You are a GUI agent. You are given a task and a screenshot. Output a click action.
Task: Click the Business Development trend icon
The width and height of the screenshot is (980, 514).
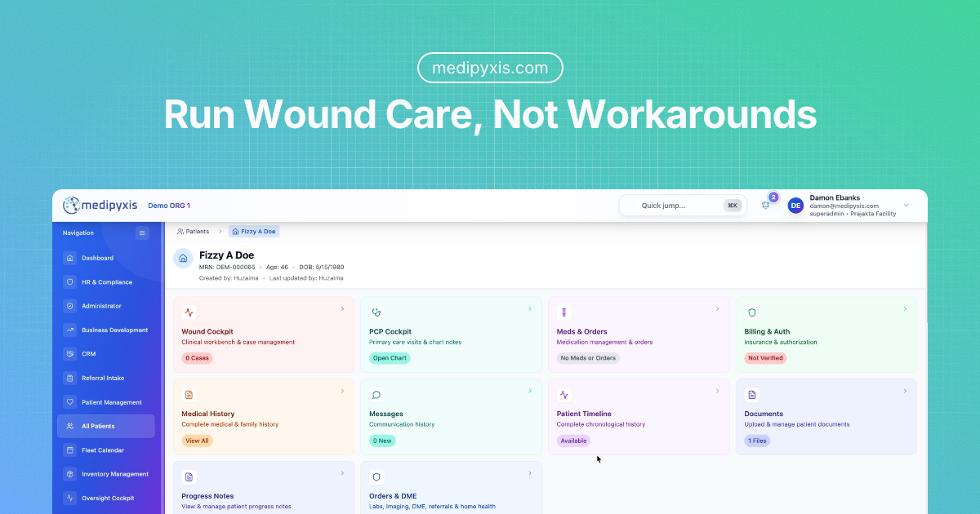pyautogui.click(x=70, y=330)
